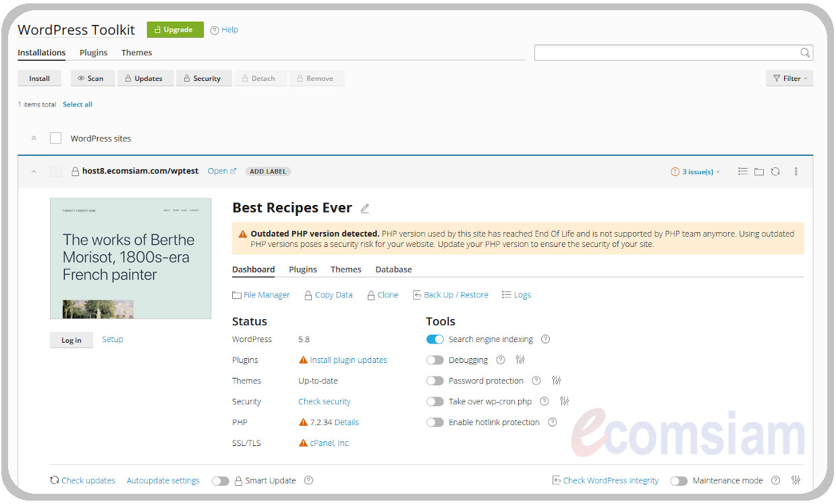Screen dimensions: 836x504
Task: Collapse the host8.ecomsiam.com/wptest site row
Action: [x=34, y=171]
